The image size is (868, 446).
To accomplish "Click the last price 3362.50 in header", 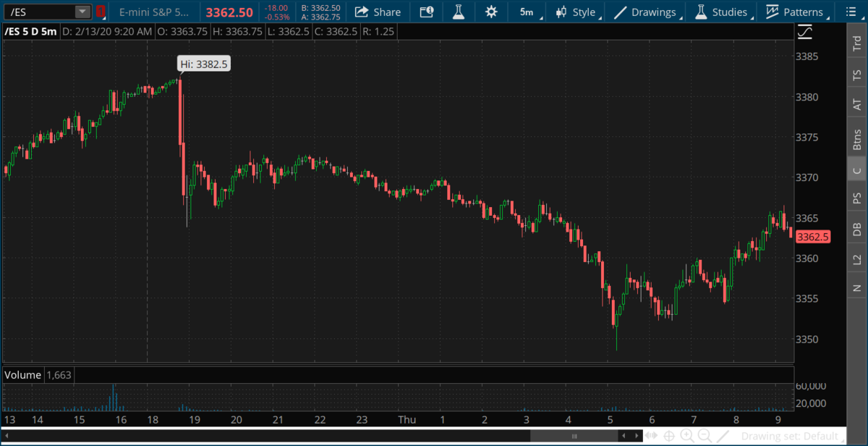I will coord(229,12).
